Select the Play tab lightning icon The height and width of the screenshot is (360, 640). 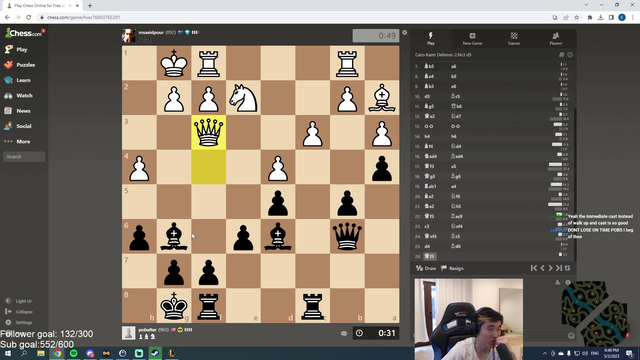[431, 38]
